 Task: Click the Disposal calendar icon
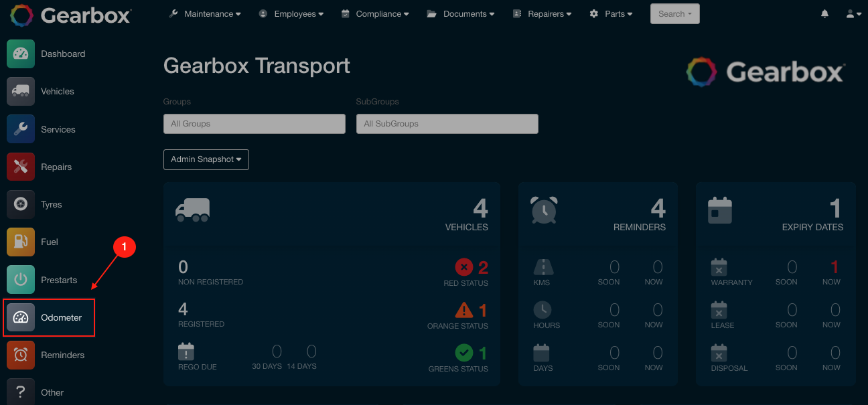(x=719, y=353)
